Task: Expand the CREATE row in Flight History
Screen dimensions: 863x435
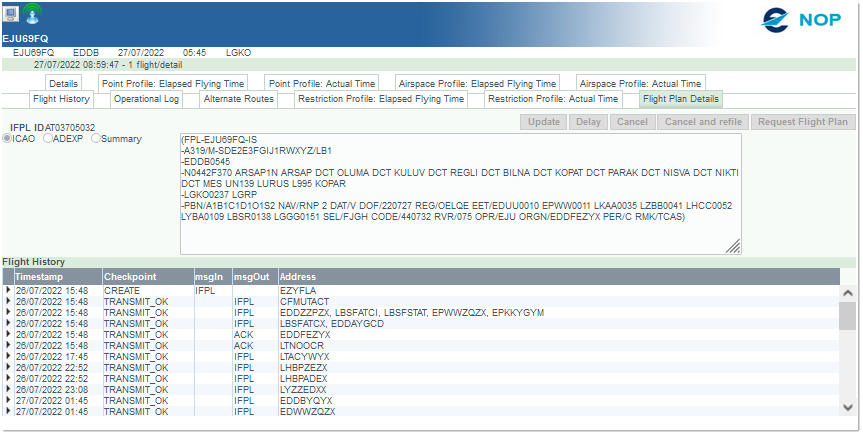Action: click(x=8, y=290)
